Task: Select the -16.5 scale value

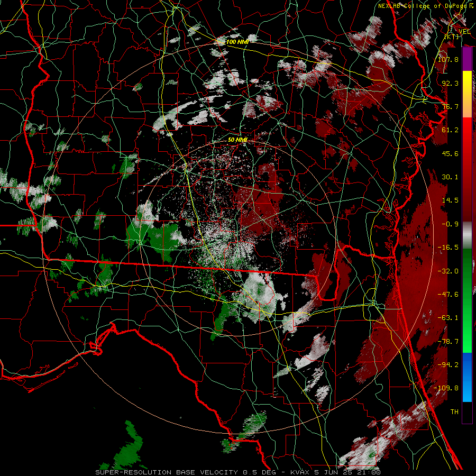Action: [x=448, y=248]
